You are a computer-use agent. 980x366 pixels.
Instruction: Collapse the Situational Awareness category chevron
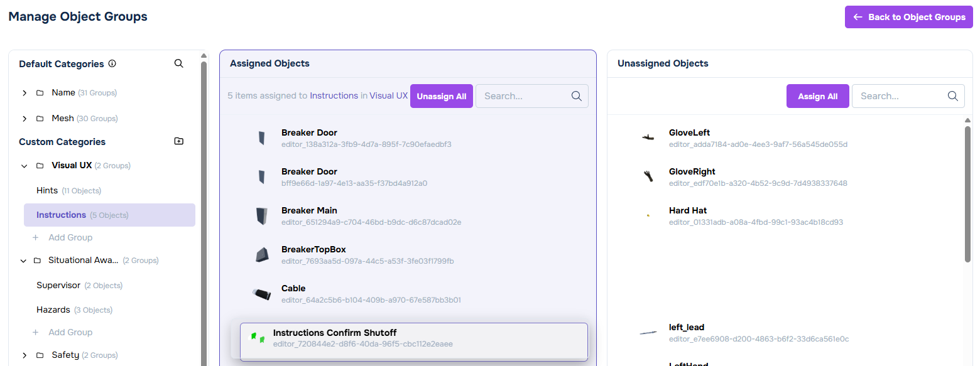pyautogui.click(x=24, y=261)
